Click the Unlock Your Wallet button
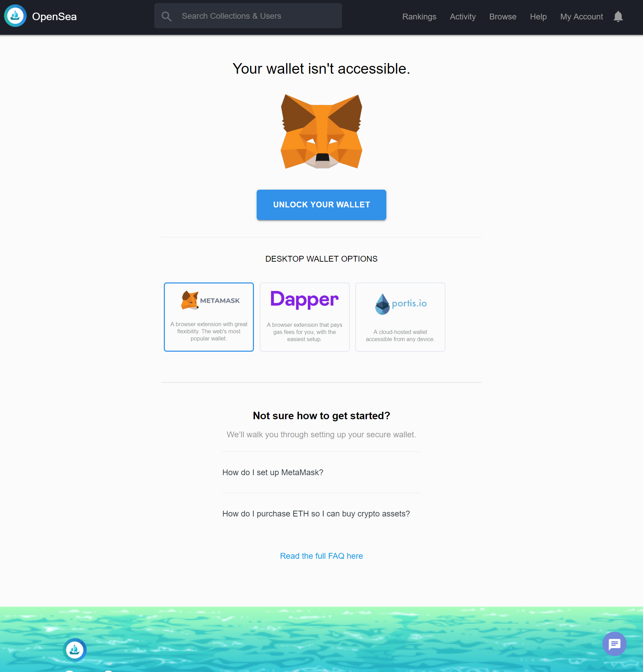Image resolution: width=643 pixels, height=672 pixels. point(321,204)
